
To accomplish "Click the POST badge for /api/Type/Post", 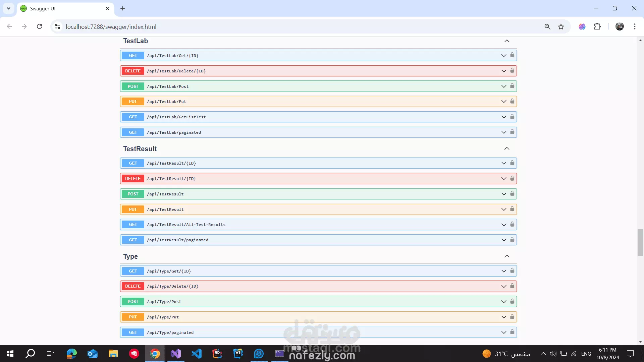I will tap(133, 302).
